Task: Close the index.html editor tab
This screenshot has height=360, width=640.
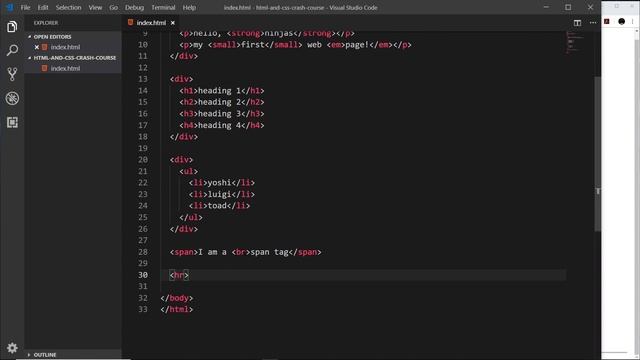Action: 173,23
